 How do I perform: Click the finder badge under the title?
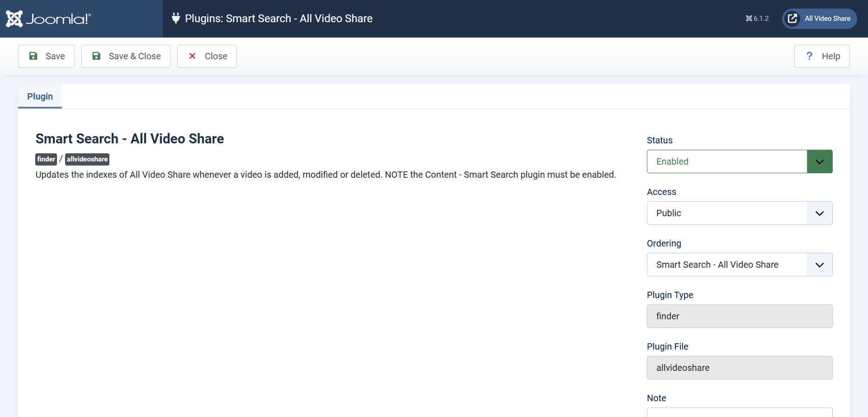[x=46, y=159]
